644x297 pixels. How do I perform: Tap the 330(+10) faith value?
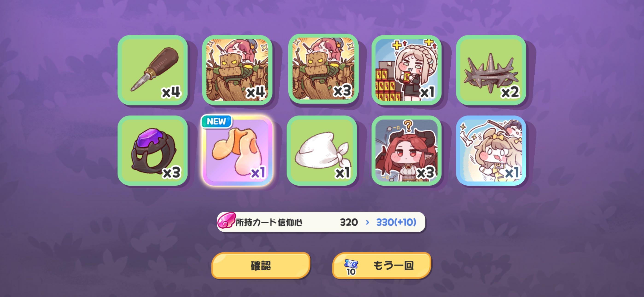pyautogui.click(x=396, y=222)
